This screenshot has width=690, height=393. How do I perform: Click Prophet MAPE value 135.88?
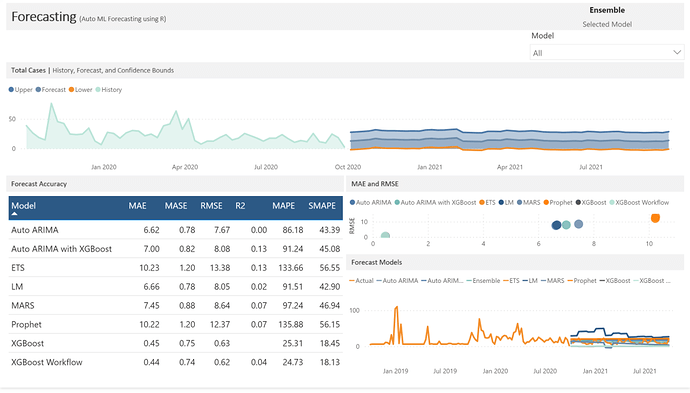pyautogui.click(x=291, y=325)
